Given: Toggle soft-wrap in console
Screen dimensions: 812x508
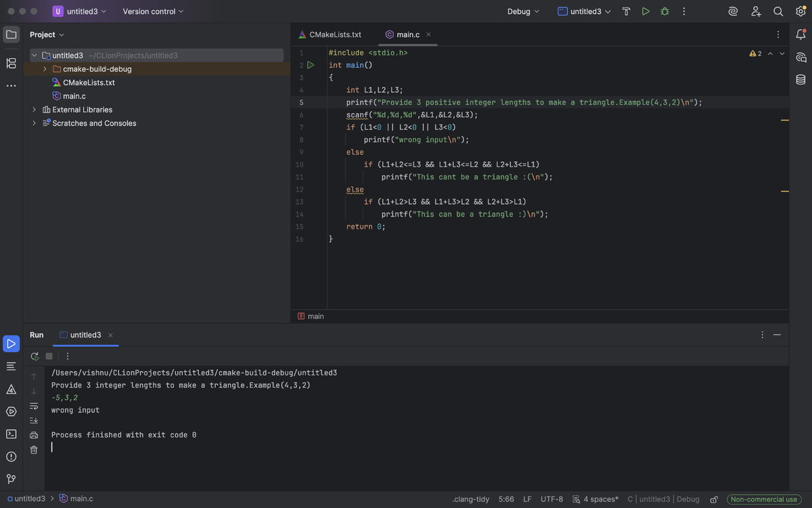Looking at the screenshot, I should click(x=34, y=406).
